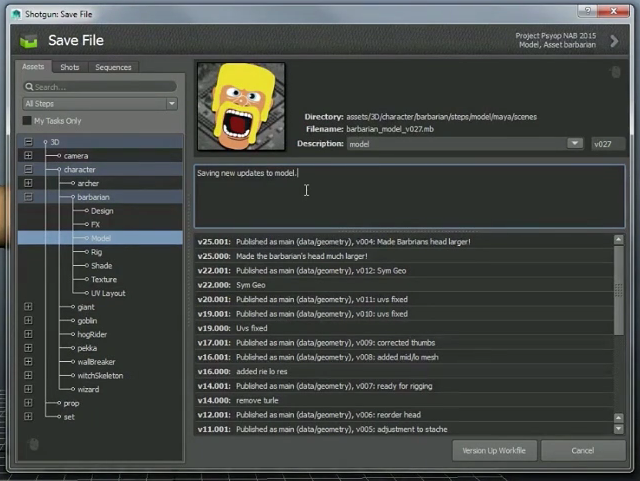This screenshot has height=481, width=640.
Task: Select the archer asset in tree
Action: 88,183
